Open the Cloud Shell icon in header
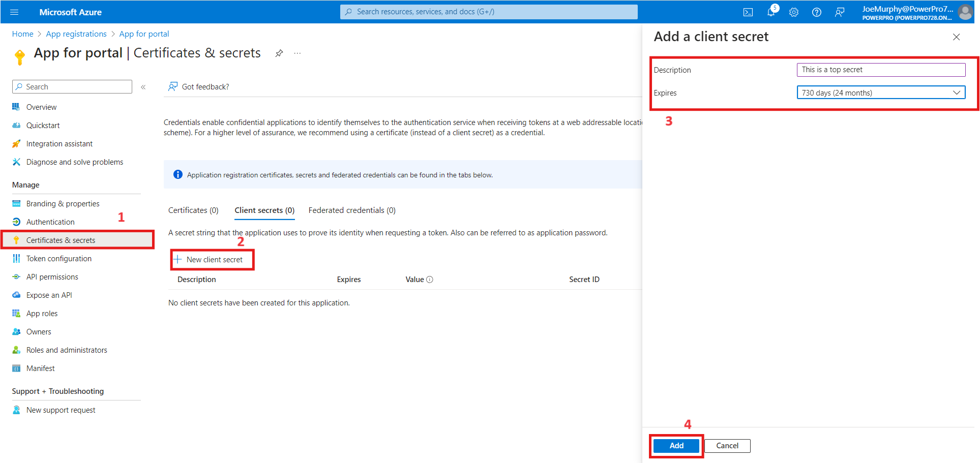 pos(748,12)
